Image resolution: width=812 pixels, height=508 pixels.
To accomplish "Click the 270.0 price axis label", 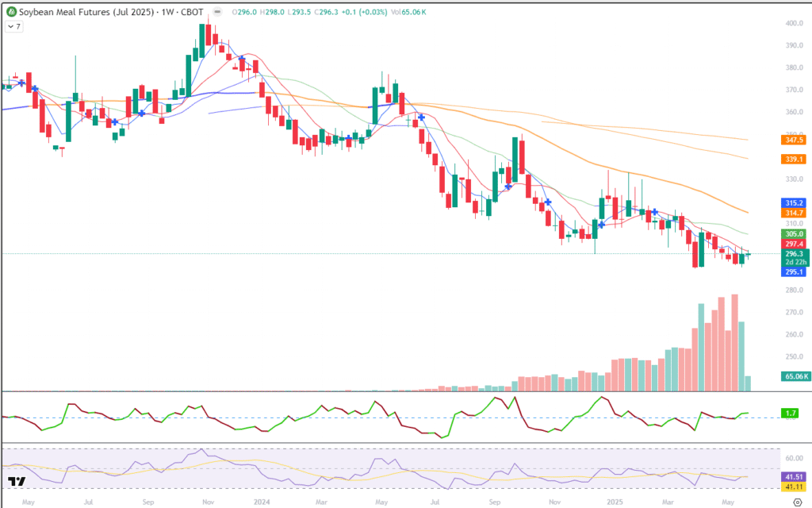I will pos(794,313).
